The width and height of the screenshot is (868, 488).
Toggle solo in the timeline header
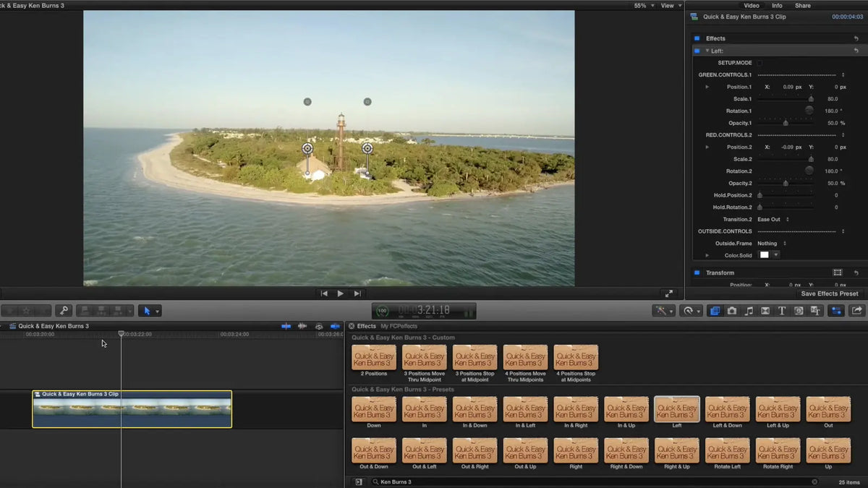click(x=319, y=326)
